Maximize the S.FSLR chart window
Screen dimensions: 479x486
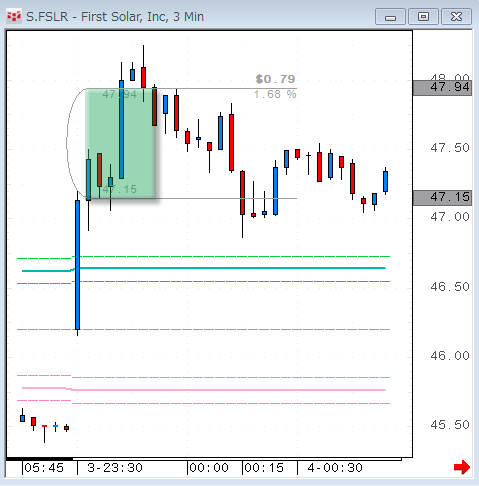[423, 17]
